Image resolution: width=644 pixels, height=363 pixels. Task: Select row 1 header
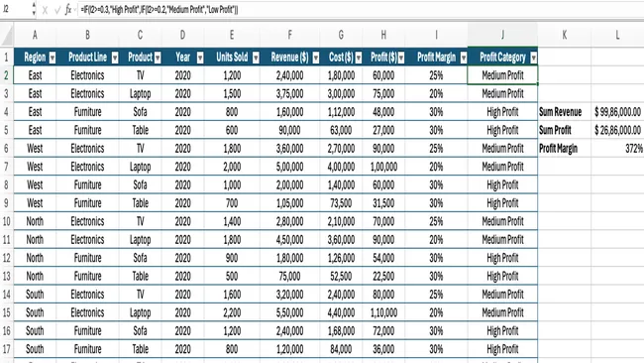pyautogui.click(x=7, y=58)
